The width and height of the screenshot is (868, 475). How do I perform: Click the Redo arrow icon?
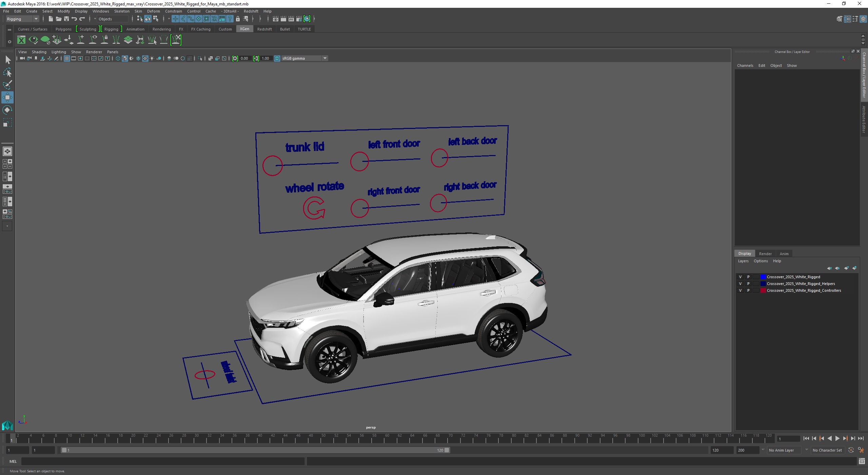point(82,19)
